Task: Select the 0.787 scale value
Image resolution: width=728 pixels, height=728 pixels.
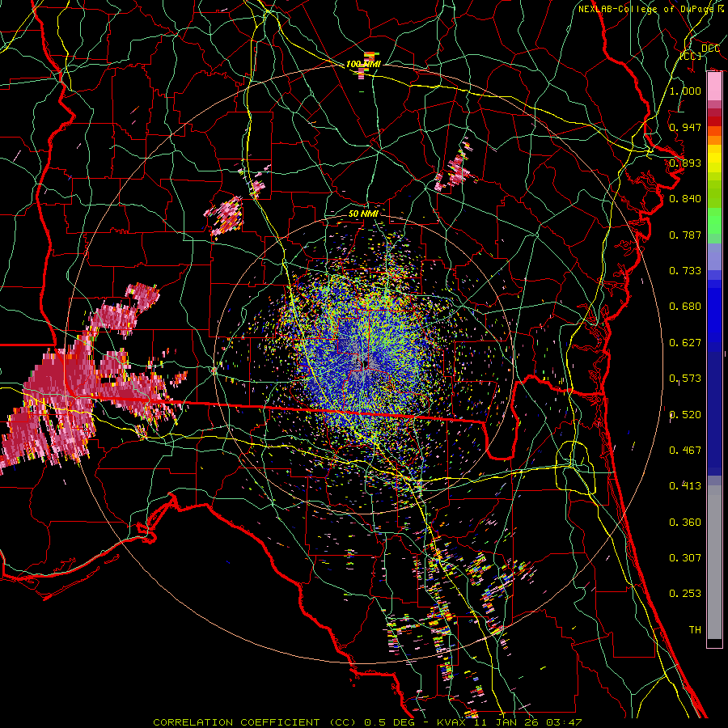Action: (685, 235)
